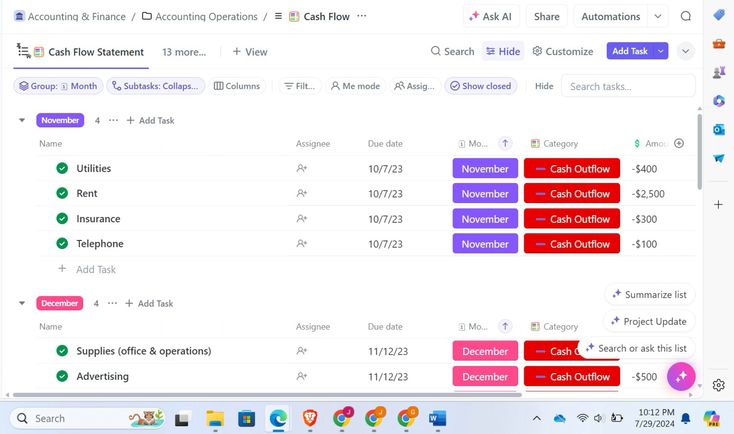Click the add-assignee icon for Advertising
The width and height of the screenshot is (734, 434).
tap(302, 376)
